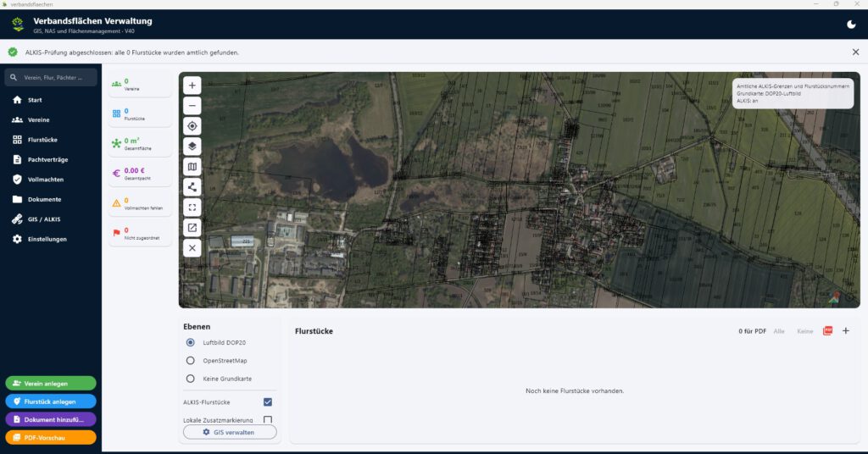Click the green Verein anlegen button
This screenshot has height=454, width=868.
[51, 383]
